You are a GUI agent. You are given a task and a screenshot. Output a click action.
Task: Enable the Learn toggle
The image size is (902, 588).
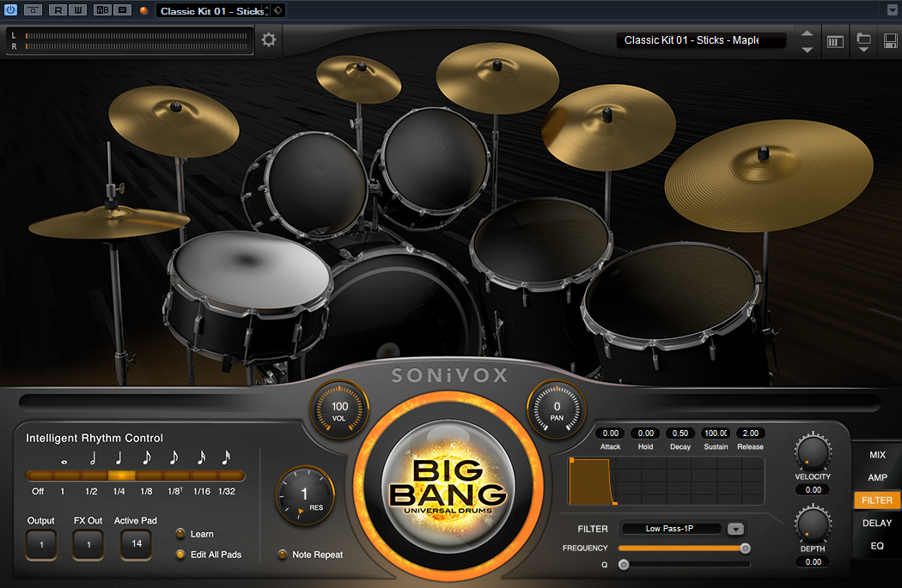180,533
